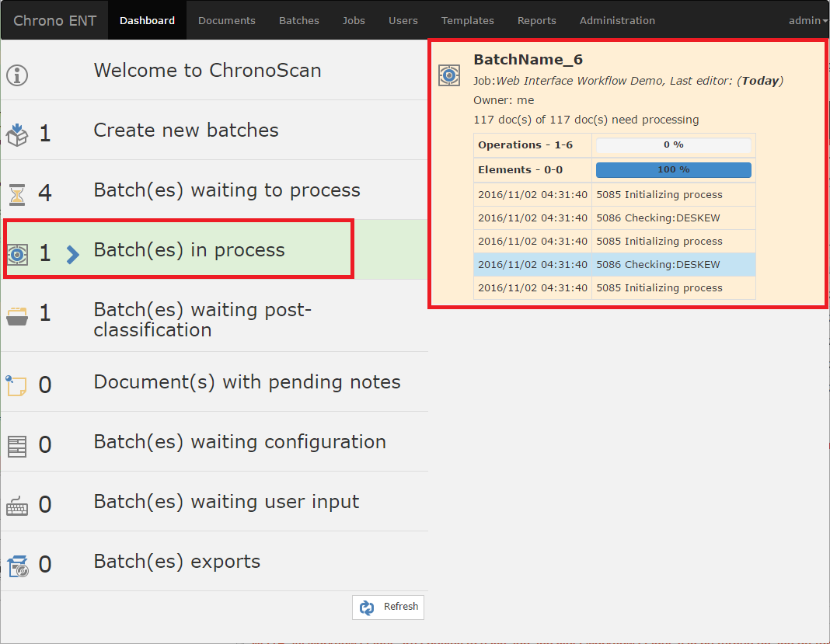Click the Web Interface Workflow Demo job text
This screenshot has height=644, width=830.
tap(580, 81)
